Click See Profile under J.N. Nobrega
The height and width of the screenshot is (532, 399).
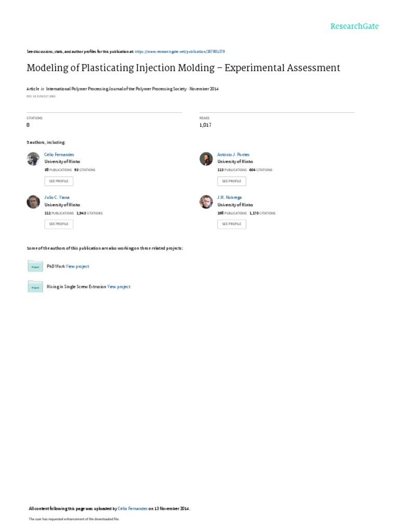pyautogui.click(x=231, y=224)
